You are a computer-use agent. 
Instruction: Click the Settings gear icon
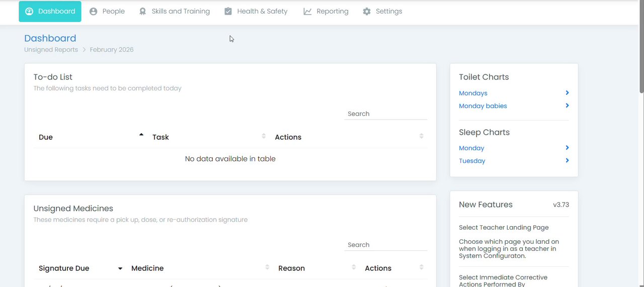[367, 12]
